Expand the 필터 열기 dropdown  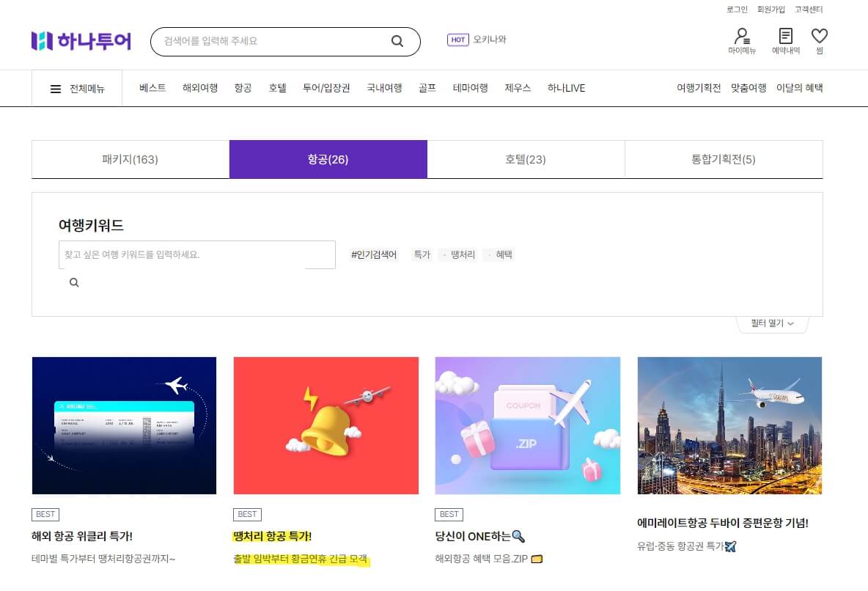pos(771,323)
